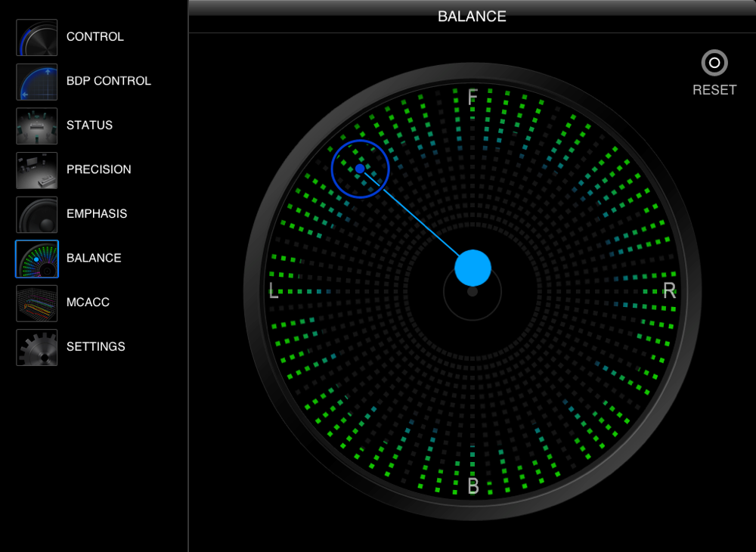756x552 pixels.
Task: Open the EMPHASIS speaker icon
Action: coord(36,215)
